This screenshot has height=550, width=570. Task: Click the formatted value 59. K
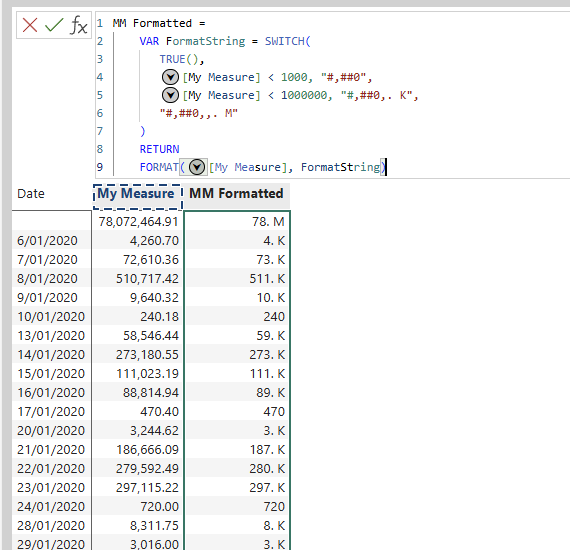pyautogui.click(x=271, y=335)
